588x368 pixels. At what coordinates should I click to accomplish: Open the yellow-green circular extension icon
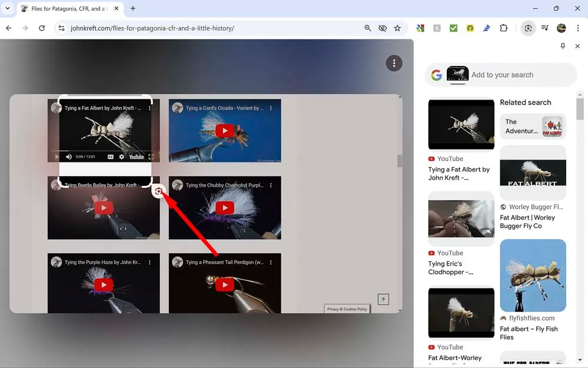[470, 28]
